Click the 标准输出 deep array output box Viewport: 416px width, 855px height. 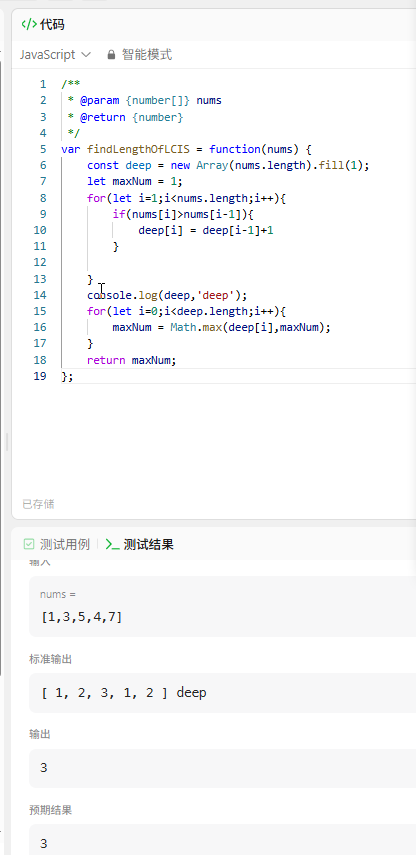tap(222, 693)
